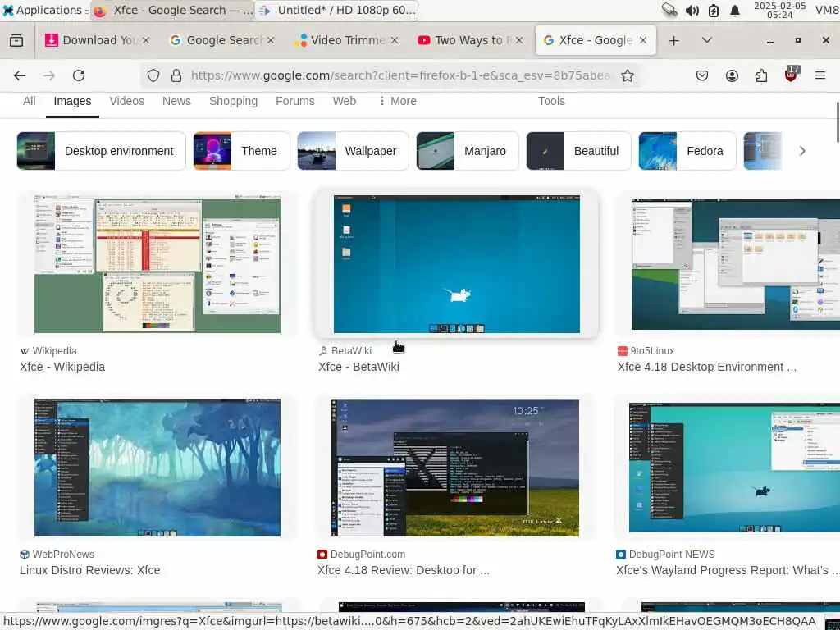Open Linux Distro Reviews: Xfce link
The height and width of the screenshot is (630, 840).
pos(89,571)
